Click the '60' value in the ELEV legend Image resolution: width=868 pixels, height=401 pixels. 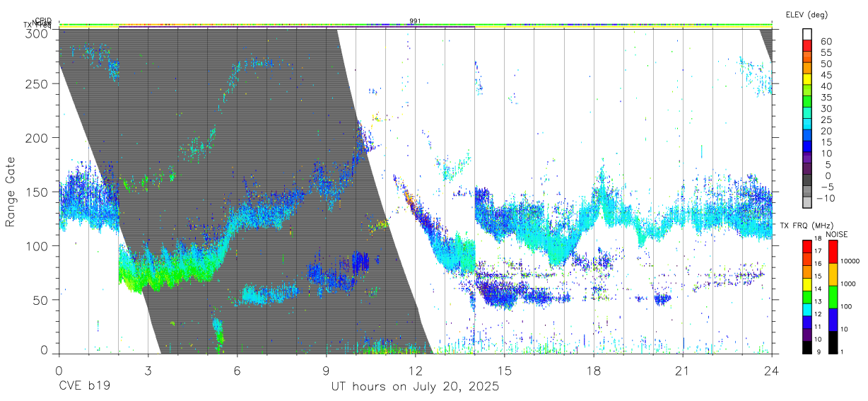pyautogui.click(x=826, y=41)
